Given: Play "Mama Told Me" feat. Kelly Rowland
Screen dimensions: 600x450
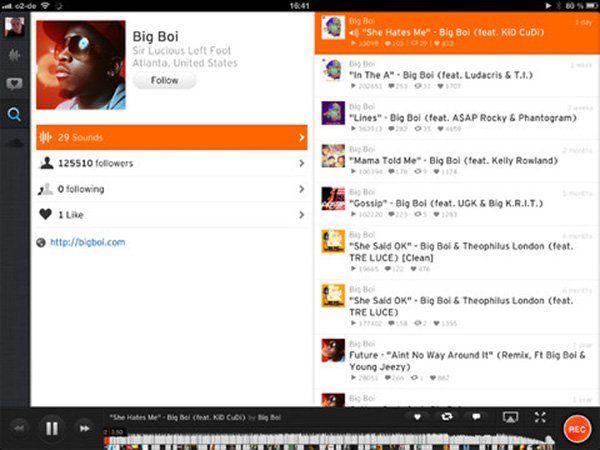Looking at the screenshot, I should coord(457,161).
